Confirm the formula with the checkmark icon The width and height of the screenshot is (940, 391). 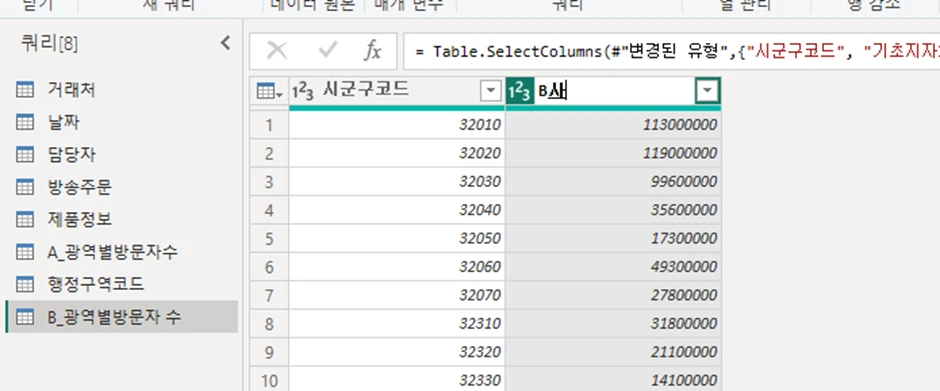point(328,51)
